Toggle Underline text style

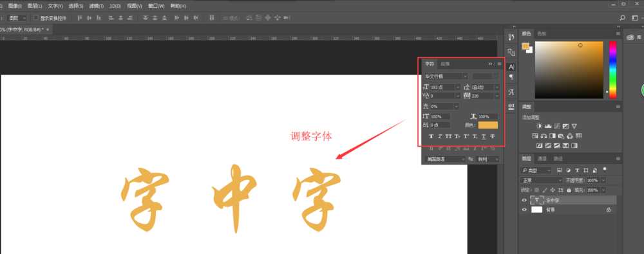[x=484, y=136]
